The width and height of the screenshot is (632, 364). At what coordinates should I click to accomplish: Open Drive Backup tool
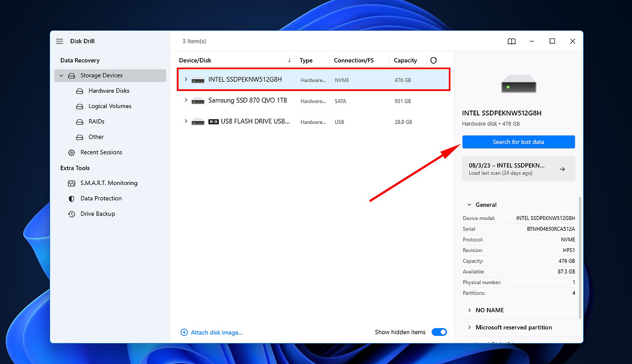click(x=98, y=214)
